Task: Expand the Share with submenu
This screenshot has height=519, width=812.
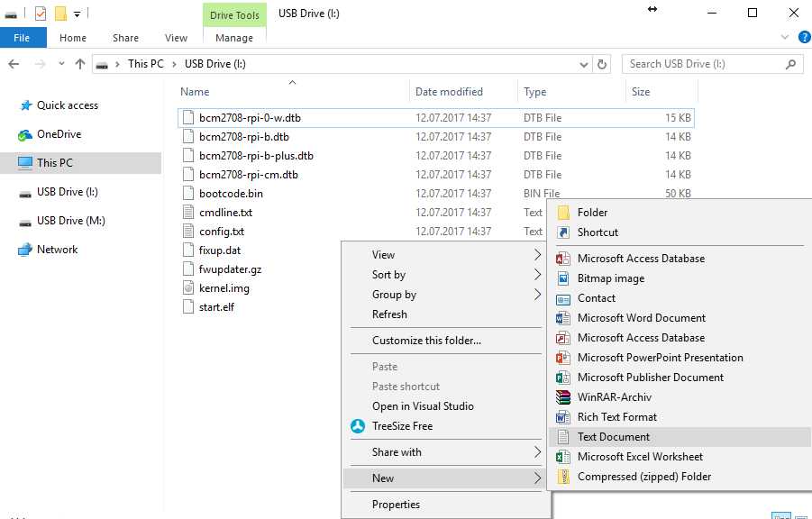Action: (x=537, y=452)
